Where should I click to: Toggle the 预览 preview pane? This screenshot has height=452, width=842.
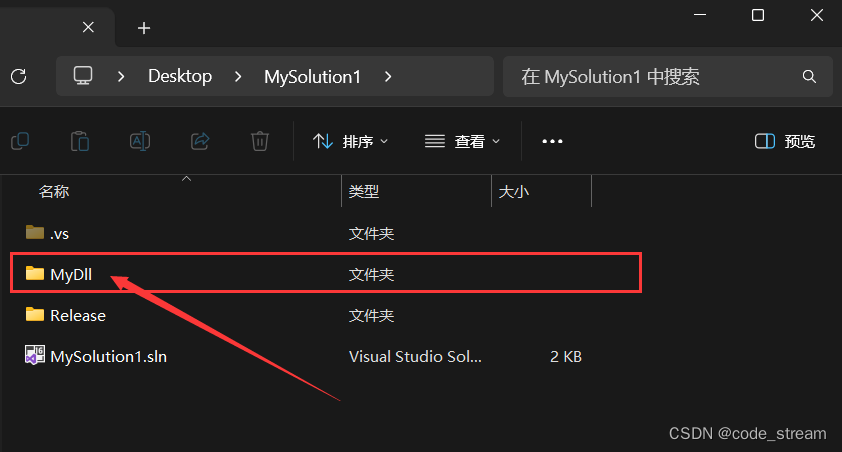click(x=785, y=141)
